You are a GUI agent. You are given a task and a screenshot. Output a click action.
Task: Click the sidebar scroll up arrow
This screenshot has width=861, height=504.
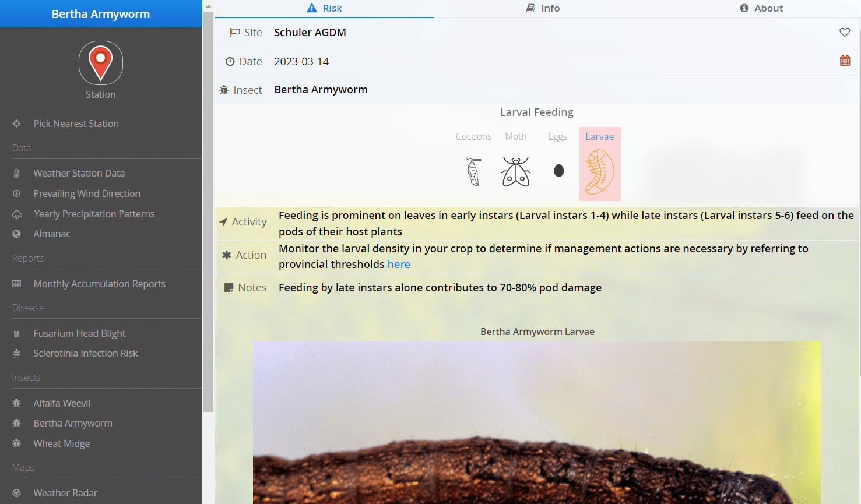point(208,6)
